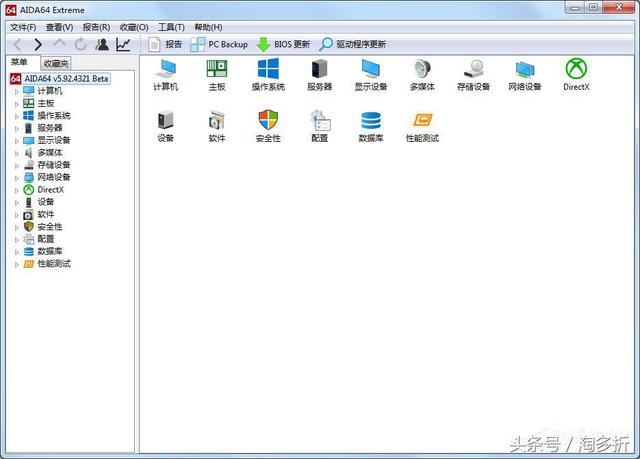Click the user profile toolbar icon
The image size is (640, 459).
[x=101, y=45]
